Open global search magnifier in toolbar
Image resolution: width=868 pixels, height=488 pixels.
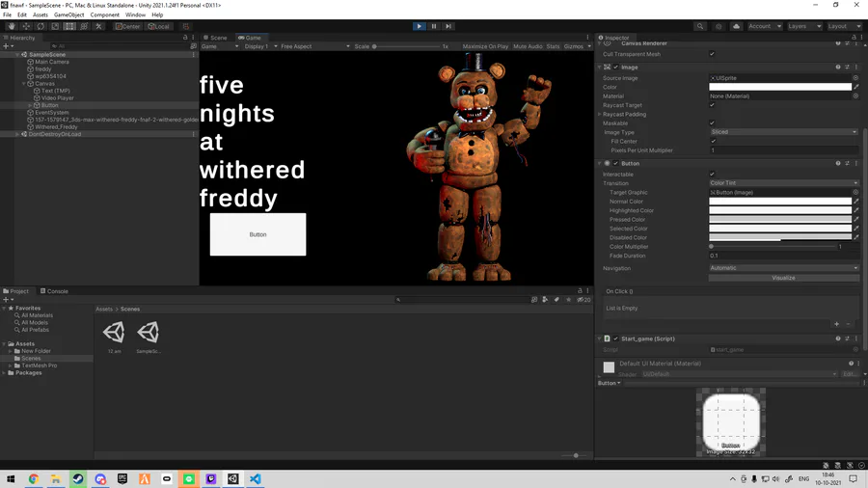click(x=700, y=26)
